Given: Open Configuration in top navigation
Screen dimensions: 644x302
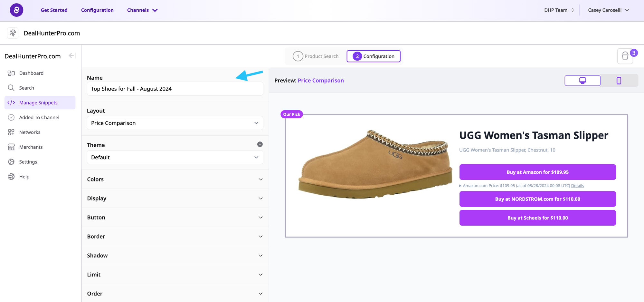Looking at the screenshot, I should pyautogui.click(x=97, y=10).
